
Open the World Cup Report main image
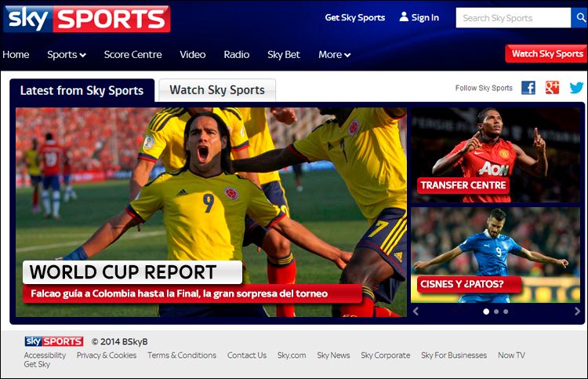click(211, 212)
